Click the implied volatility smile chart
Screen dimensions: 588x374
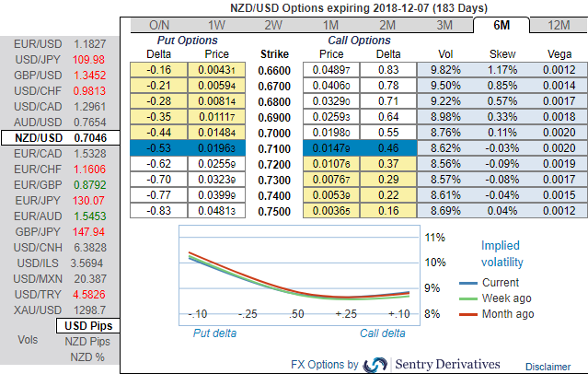click(x=299, y=275)
